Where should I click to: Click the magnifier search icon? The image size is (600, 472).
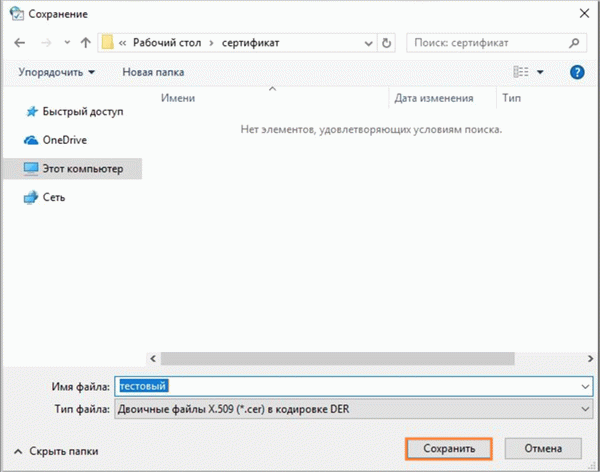574,43
